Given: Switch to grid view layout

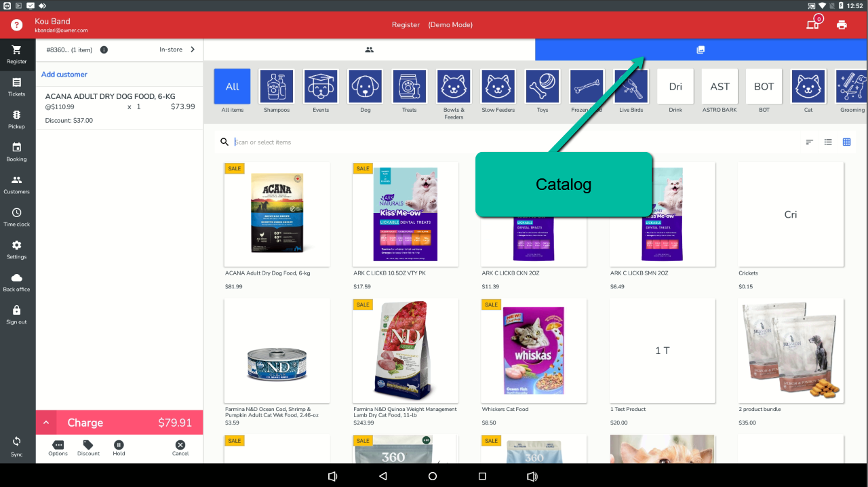Looking at the screenshot, I should coord(846,142).
